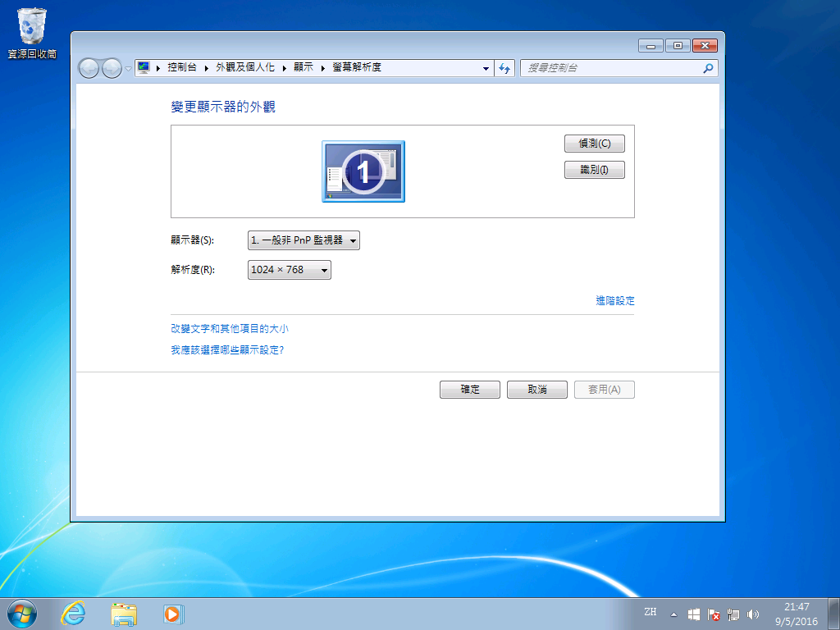Click the network icon in system tray
Image resolution: width=840 pixels, height=630 pixels.
pos(733,613)
